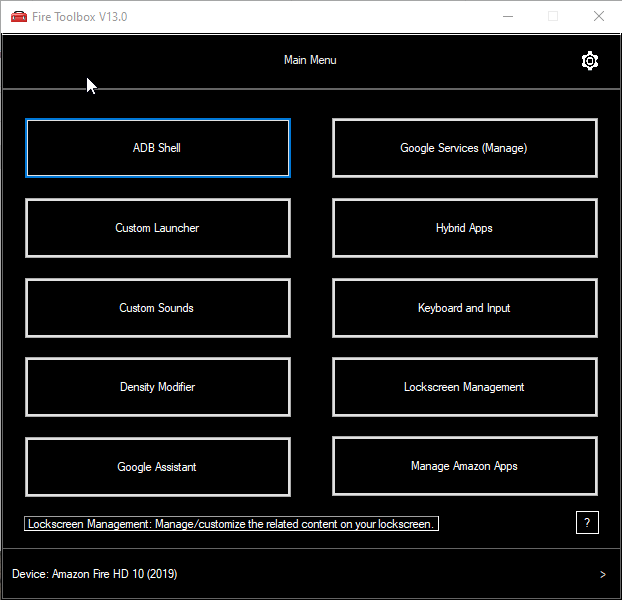Click the Main Menu heading

(310, 60)
